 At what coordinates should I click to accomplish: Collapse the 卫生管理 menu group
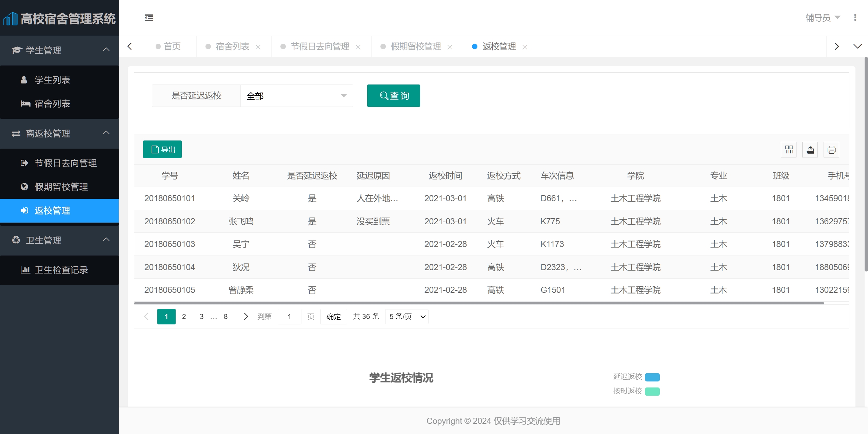click(x=59, y=240)
